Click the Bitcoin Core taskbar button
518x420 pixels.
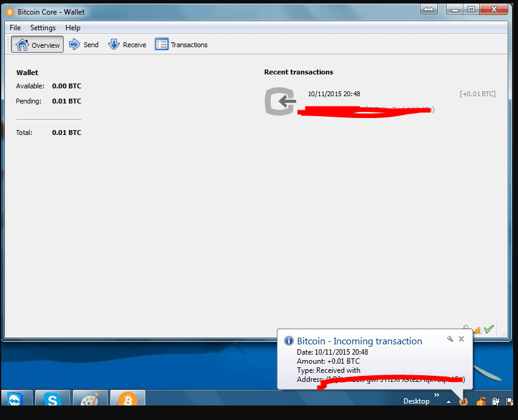click(127, 398)
